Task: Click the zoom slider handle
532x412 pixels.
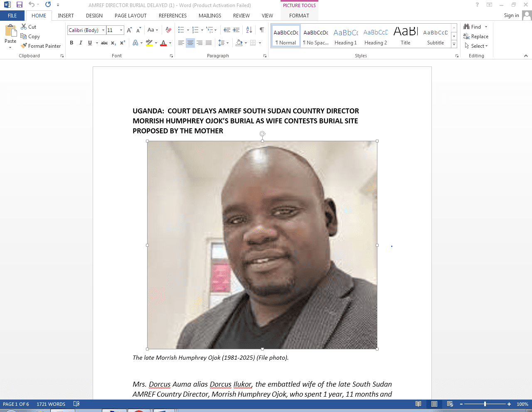Action: pyautogui.click(x=485, y=404)
